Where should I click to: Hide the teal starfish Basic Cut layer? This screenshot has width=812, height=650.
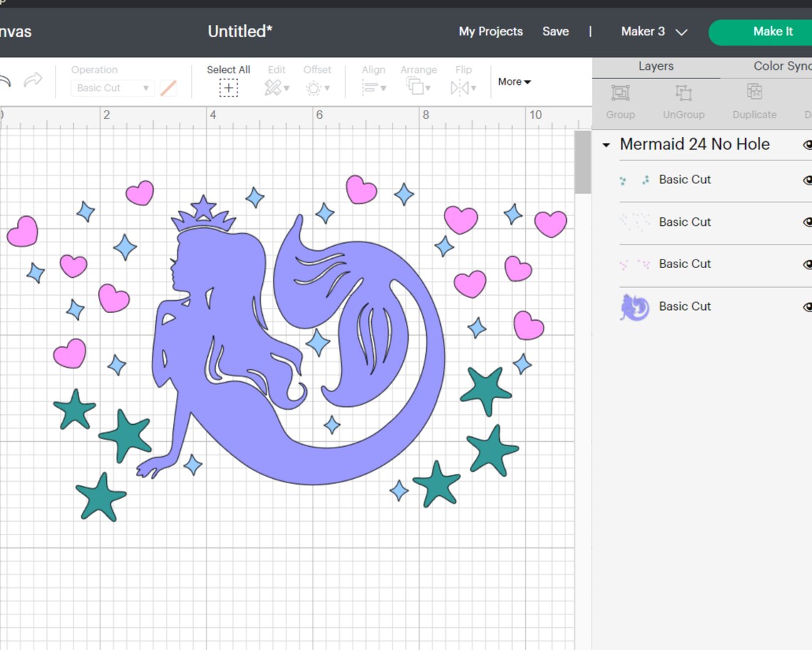click(808, 180)
